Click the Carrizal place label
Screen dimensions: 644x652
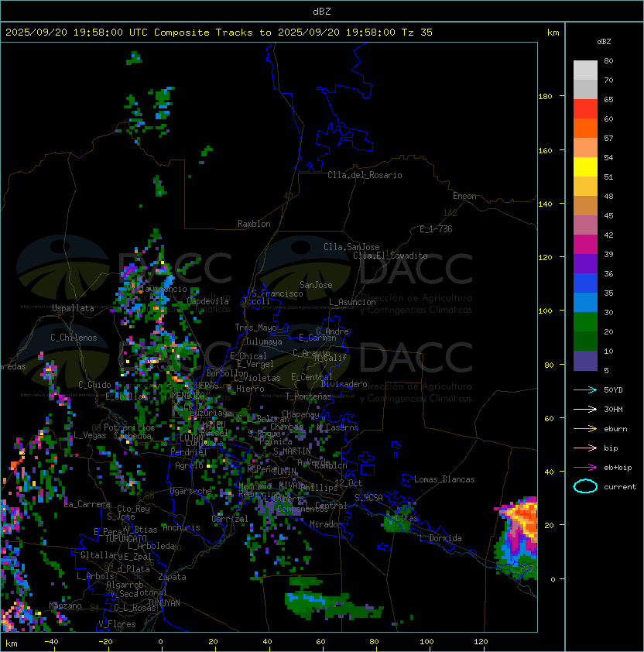click(x=230, y=519)
